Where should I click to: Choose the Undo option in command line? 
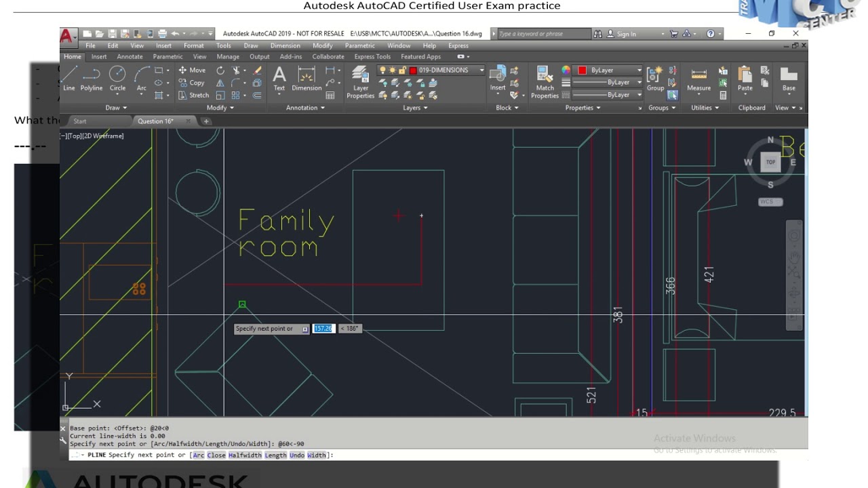297,455
